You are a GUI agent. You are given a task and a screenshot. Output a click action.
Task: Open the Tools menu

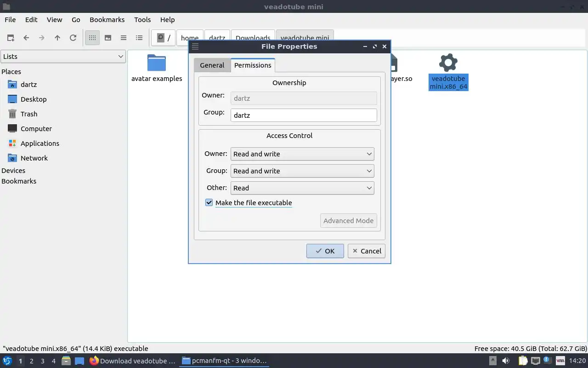click(142, 20)
